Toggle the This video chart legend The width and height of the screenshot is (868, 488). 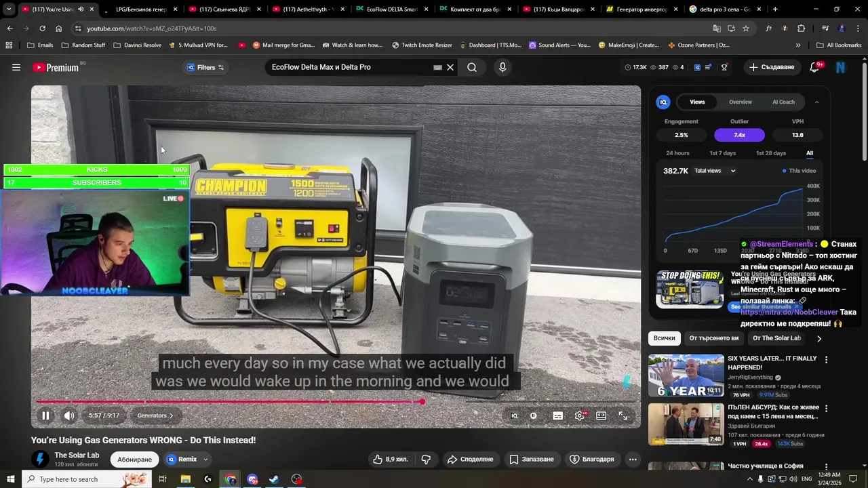tap(799, 171)
